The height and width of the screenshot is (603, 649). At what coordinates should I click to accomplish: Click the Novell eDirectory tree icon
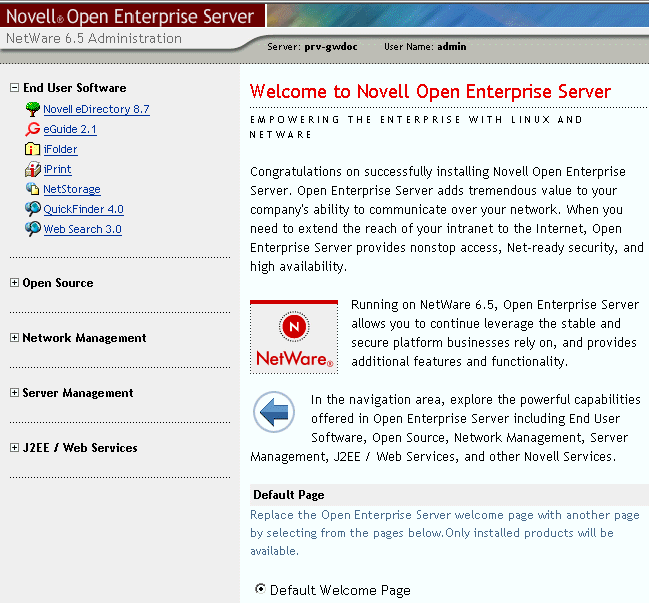coord(33,109)
